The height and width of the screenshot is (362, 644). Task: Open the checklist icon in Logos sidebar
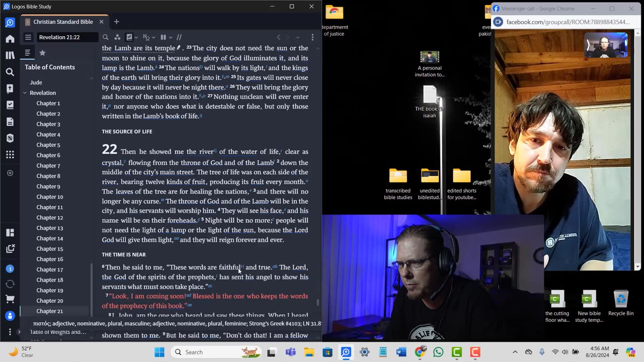click(10, 105)
